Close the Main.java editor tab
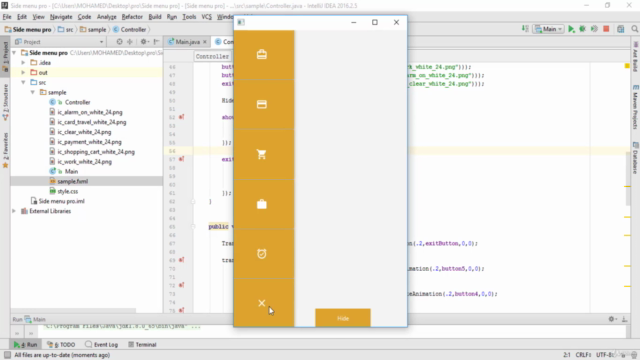Viewport: 640px width, 360px height. coord(205,42)
